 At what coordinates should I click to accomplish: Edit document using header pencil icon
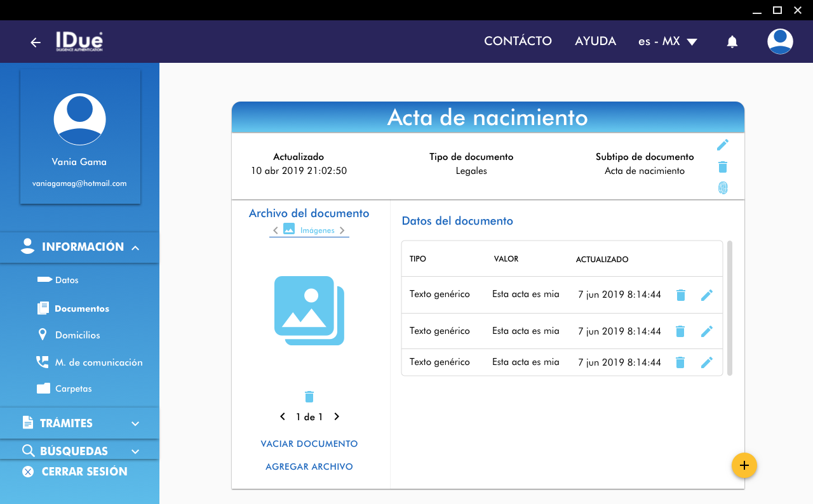pos(722,145)
